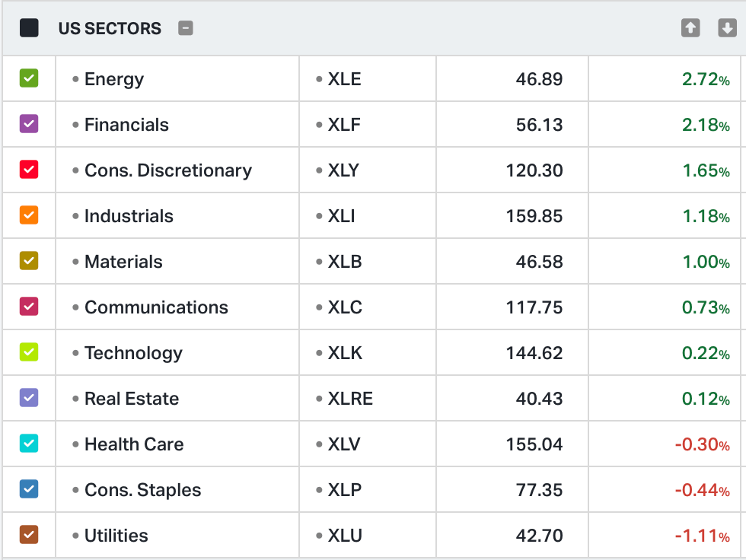Toggle the lime Technology checkbox
The image size is (746, 560).
pyautogui.click(x=29, y=352)
